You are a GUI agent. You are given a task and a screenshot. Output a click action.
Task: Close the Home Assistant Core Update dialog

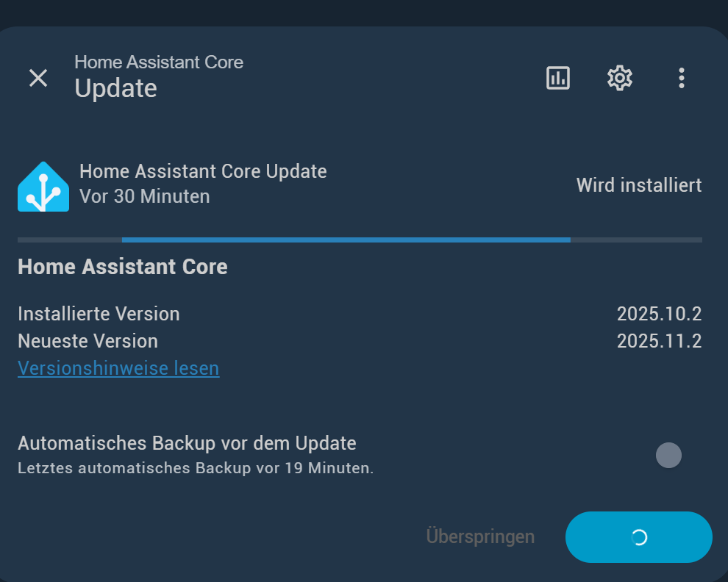pos(38,78)
